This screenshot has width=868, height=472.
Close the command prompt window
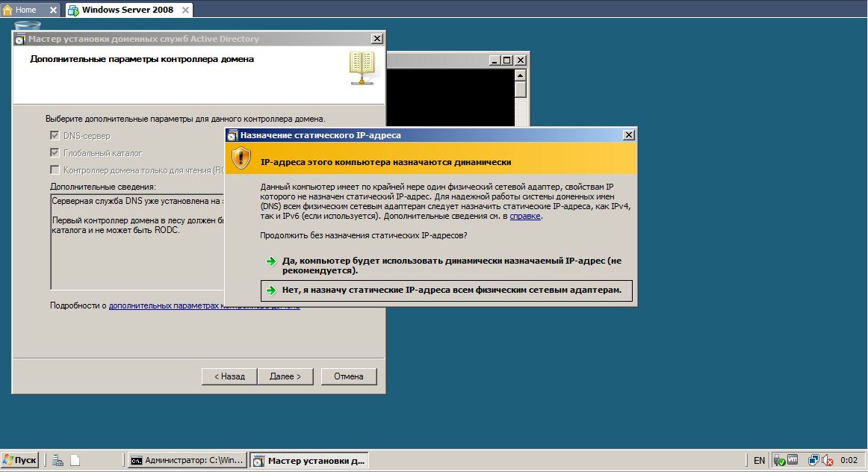[x=520, y=60]
